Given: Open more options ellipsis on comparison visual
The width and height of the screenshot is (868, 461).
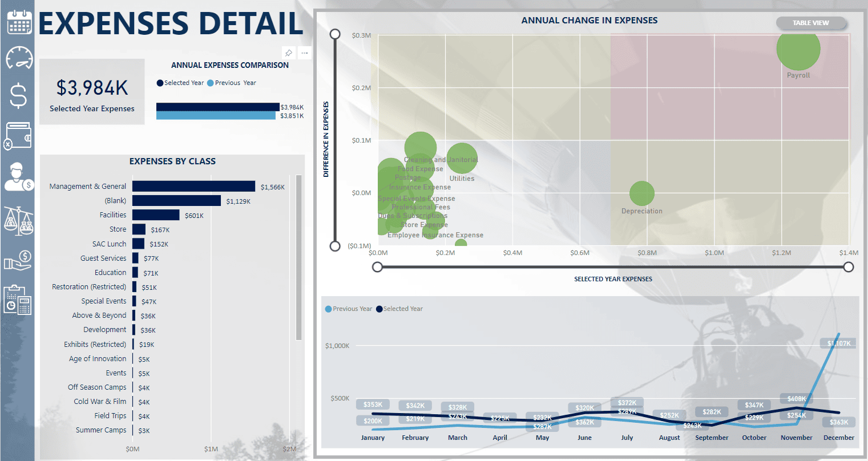Looking at the screenshot, I should [x=305, y=53].
